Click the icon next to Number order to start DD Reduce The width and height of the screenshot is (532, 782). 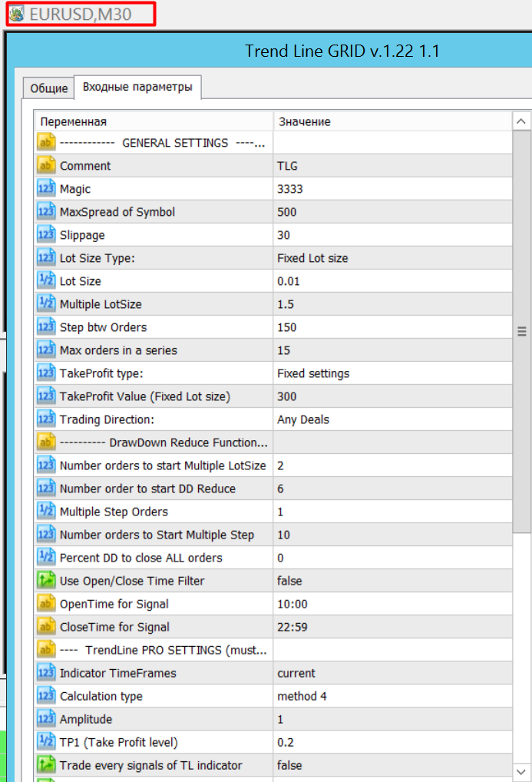(46, 489)
